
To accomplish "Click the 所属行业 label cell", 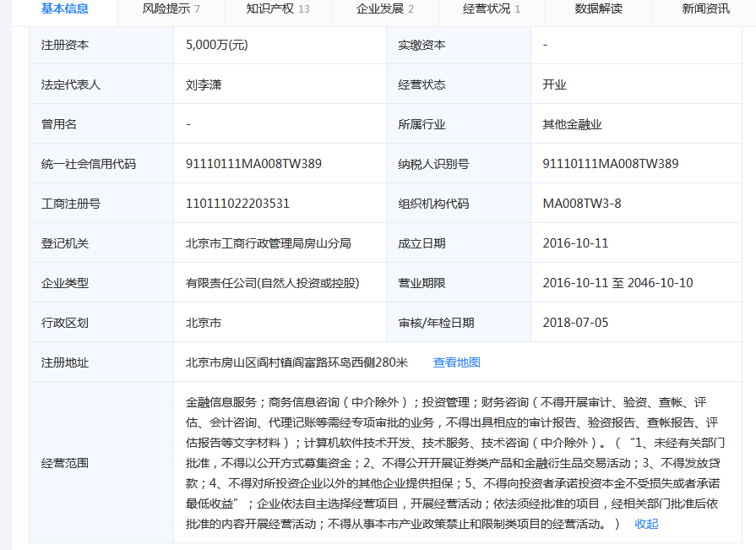I will click(459, 124).
